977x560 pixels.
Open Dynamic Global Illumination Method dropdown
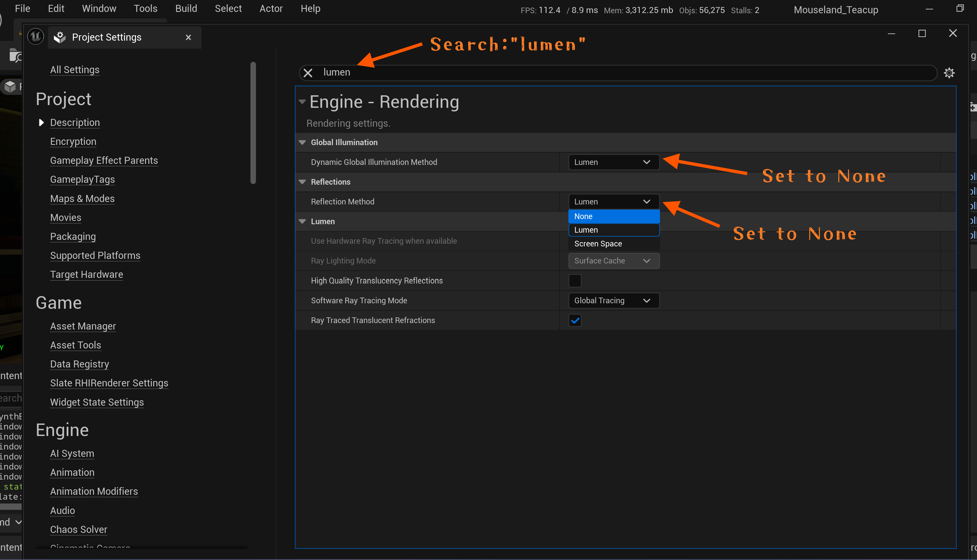click(x=614, y=162)
